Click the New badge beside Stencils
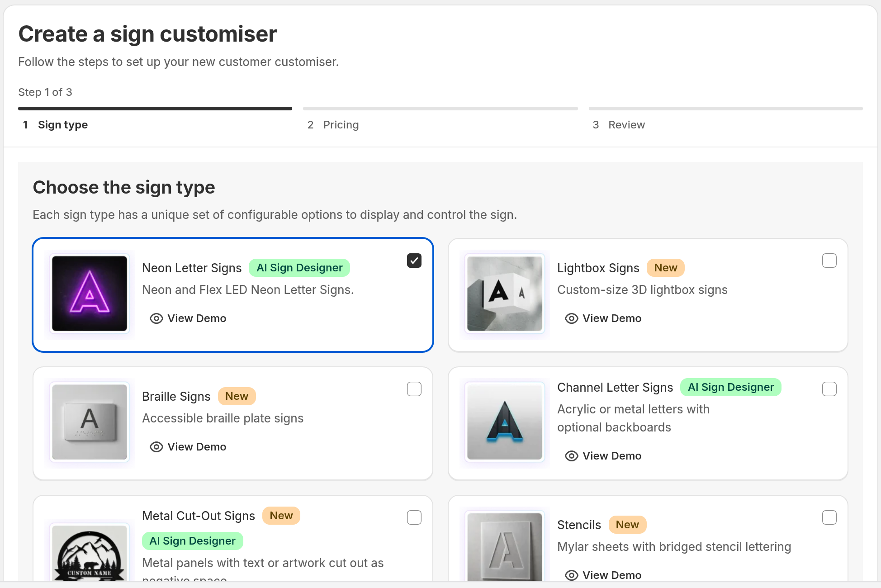Image resolution: width=881 pixels, height=588 pixels. pos(628,525)
